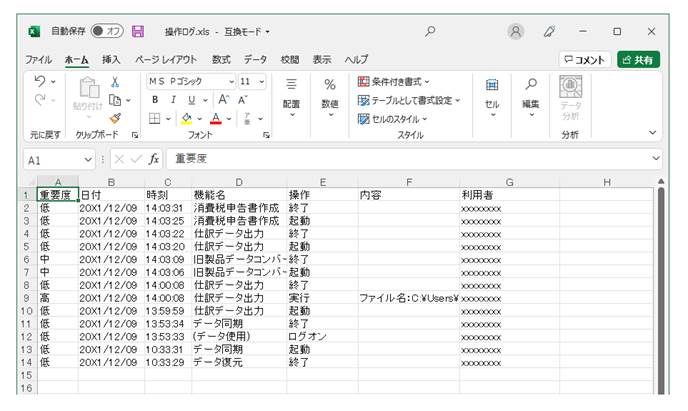The image size is (688, 411).
Task: Click the cell Borders icon
Action: (154, 118)
